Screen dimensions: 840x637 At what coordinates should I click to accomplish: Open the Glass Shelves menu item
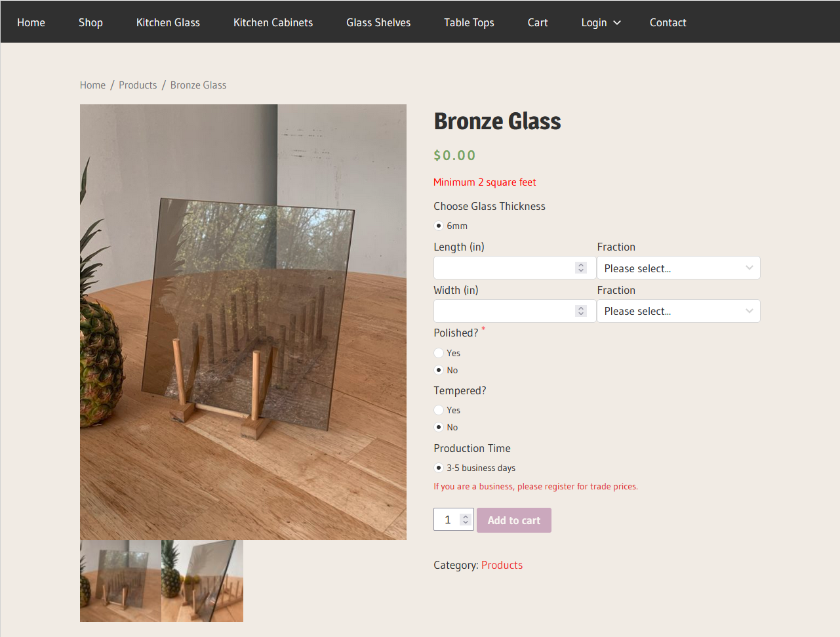pyautogui.click(x=378, y=22)
